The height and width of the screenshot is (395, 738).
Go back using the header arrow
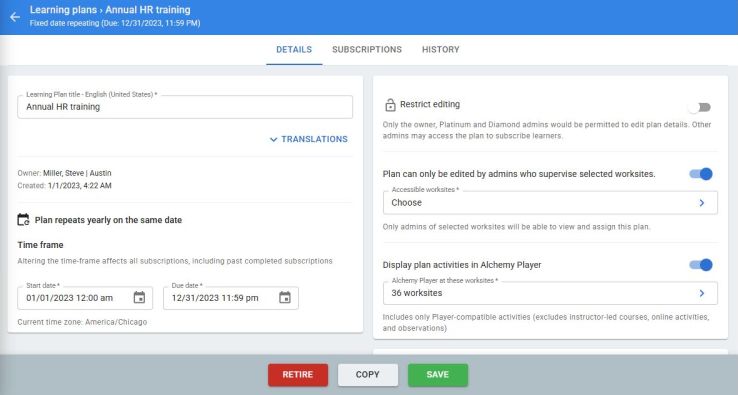pyautogui.click(x=15, y=17)
